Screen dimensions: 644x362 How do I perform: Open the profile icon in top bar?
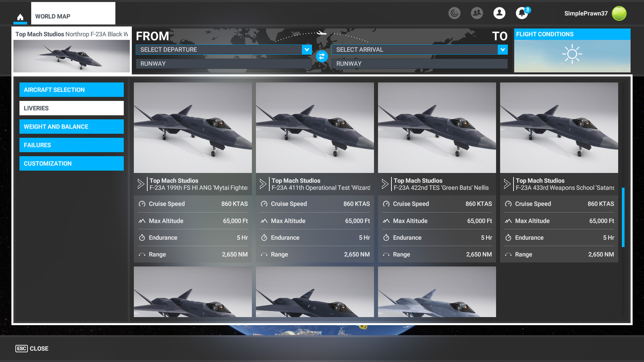point(499,13)
